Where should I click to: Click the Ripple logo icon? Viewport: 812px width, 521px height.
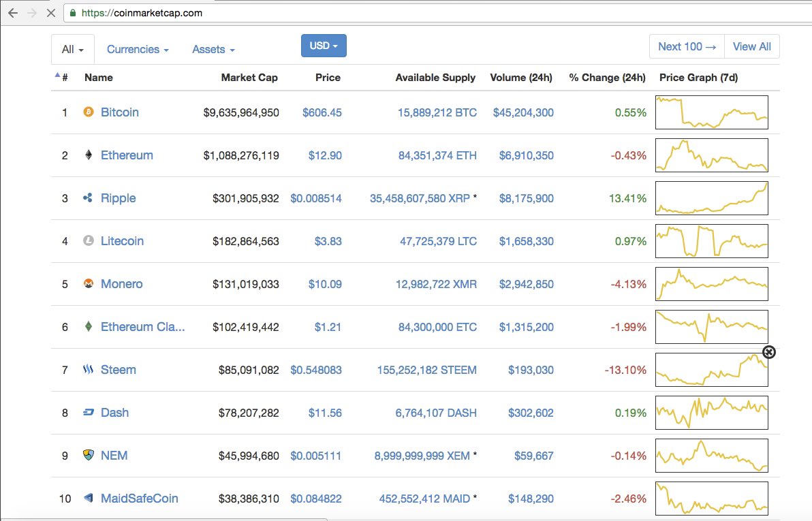pyautogui.click(x=88, y=198)
